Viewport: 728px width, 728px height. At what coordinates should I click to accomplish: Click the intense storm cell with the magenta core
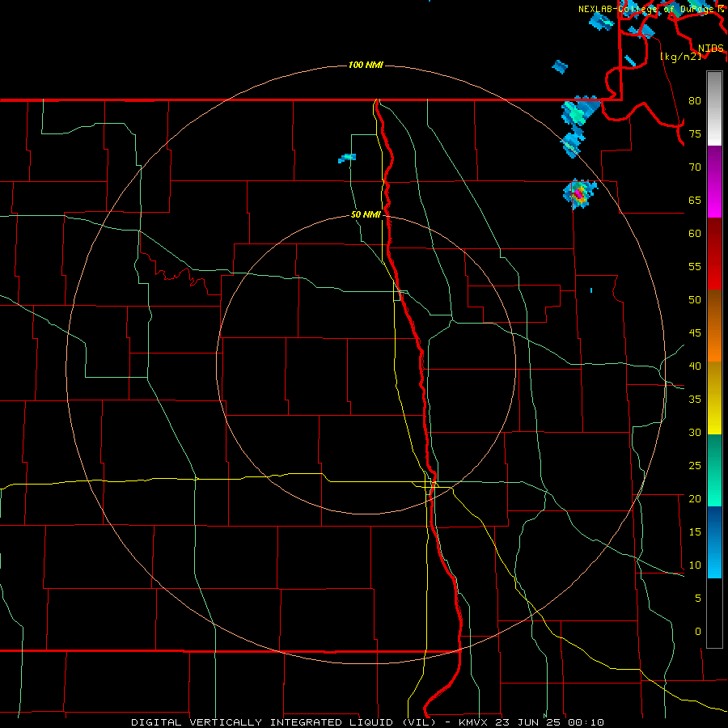[579, 193]
